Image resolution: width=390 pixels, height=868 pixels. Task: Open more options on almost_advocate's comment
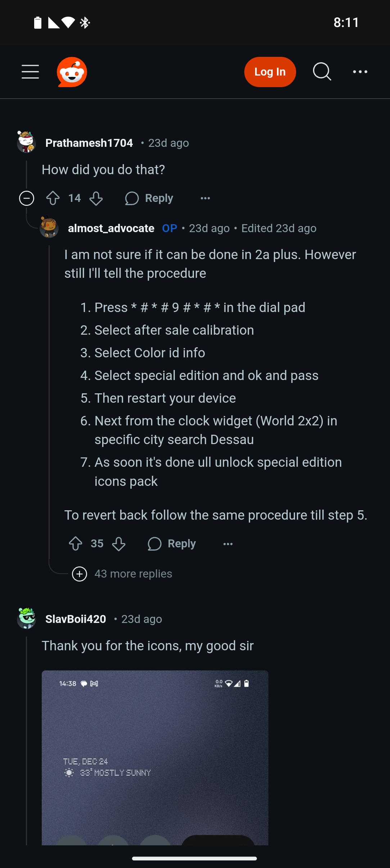click(228, 544)
